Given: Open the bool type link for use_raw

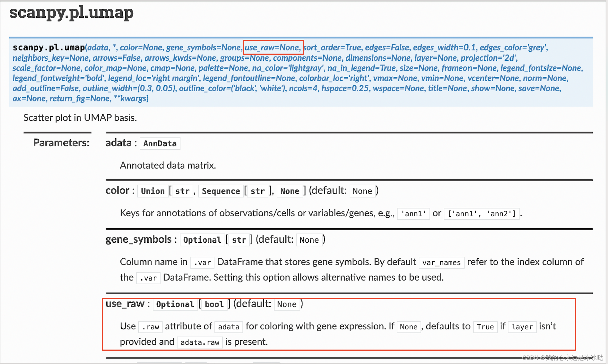Looking at the screenshot, I should pyautogui.click(x=214, y=304).
